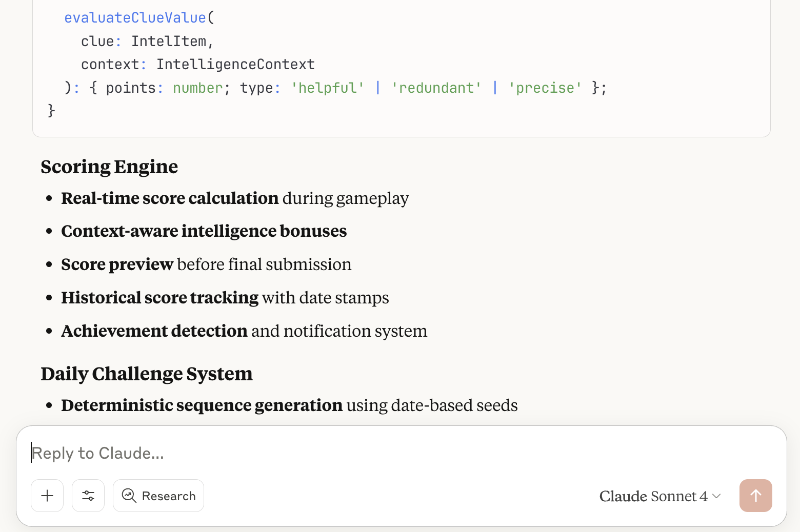Click the Context-aware intelligence bonuses bullet
Viewport: 800px width, 532px height.
click(204, 231)
